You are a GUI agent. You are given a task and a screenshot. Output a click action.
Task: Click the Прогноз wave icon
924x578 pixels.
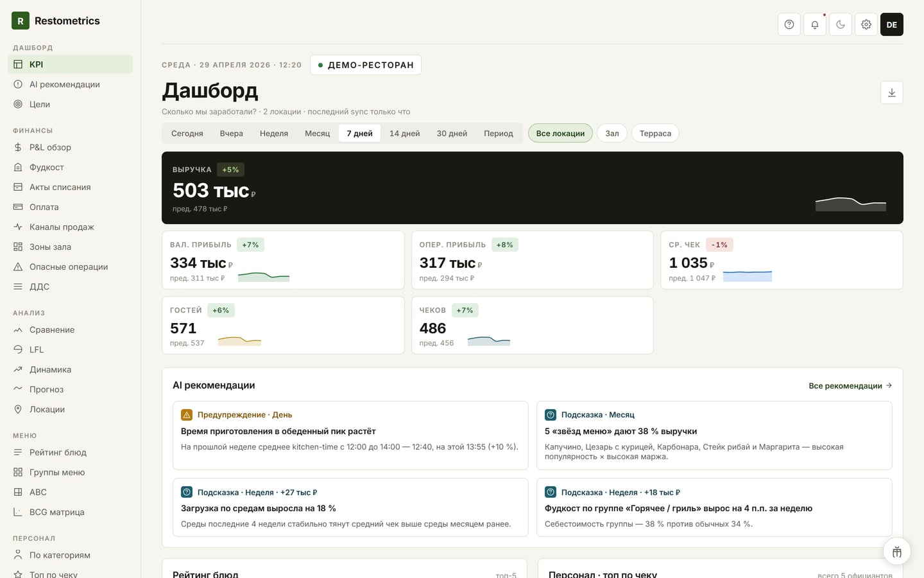click(x=18, y=389)
